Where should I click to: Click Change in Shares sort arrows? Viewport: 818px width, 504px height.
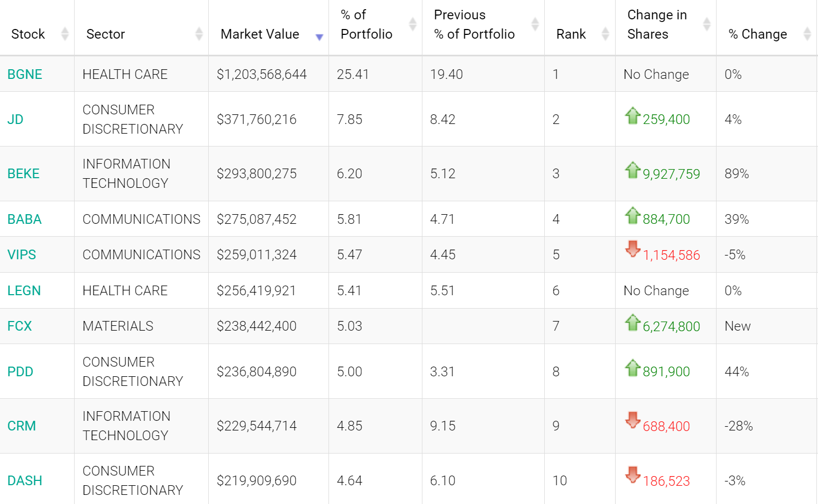click(x=707, y=24)
